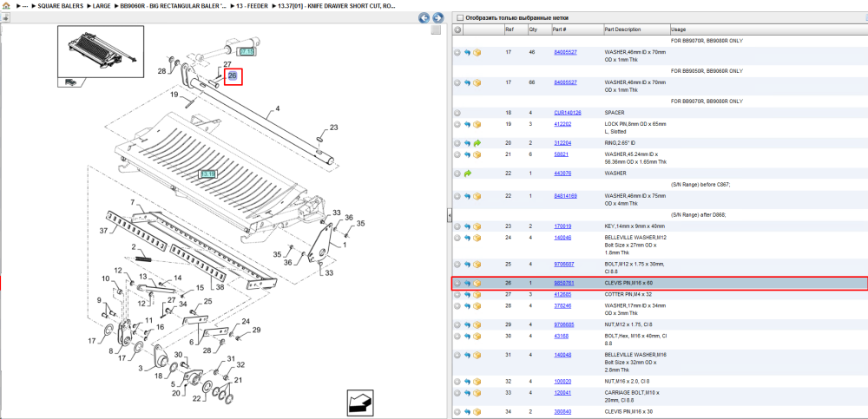The image size is (868, 419).
Task: Select callout 23 key on diagram
Action: [x=333, y=128]
